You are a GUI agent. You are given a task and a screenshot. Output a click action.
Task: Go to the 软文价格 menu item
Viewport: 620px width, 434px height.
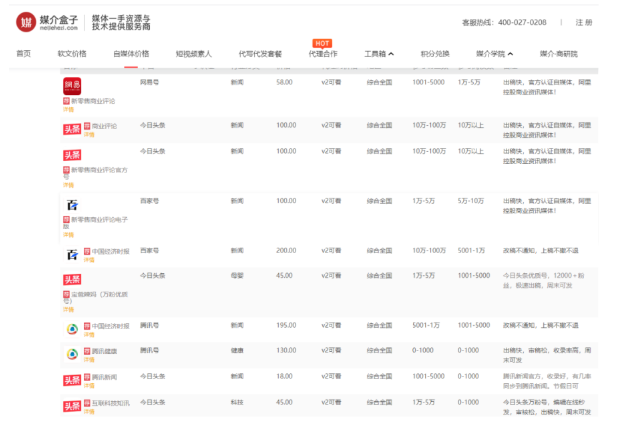72,54
